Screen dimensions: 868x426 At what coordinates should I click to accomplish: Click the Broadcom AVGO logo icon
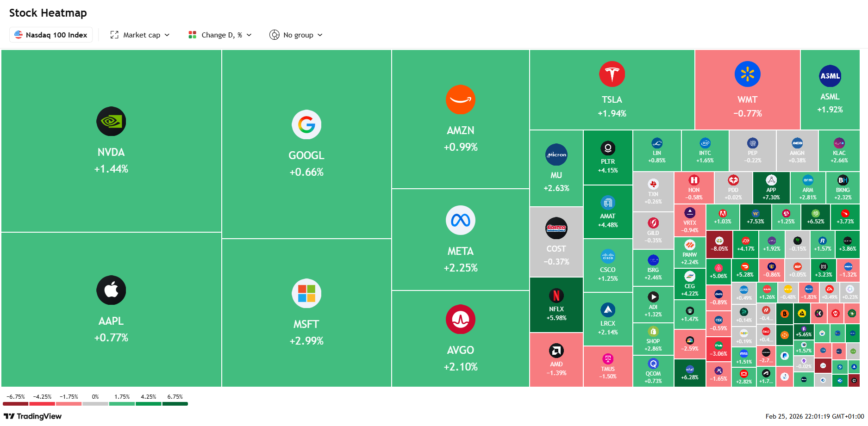(x=461, y=319)
